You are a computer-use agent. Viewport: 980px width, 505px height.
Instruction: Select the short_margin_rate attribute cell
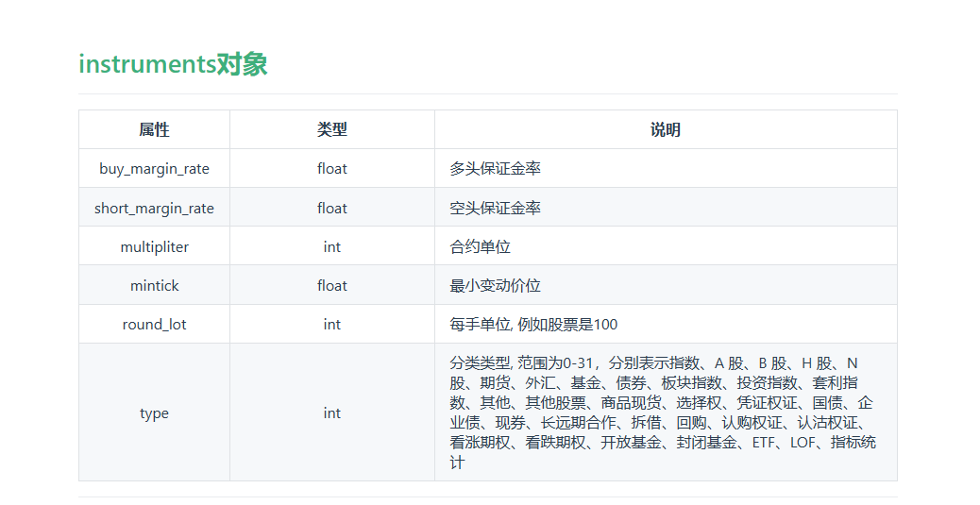[x=155, y=208]
